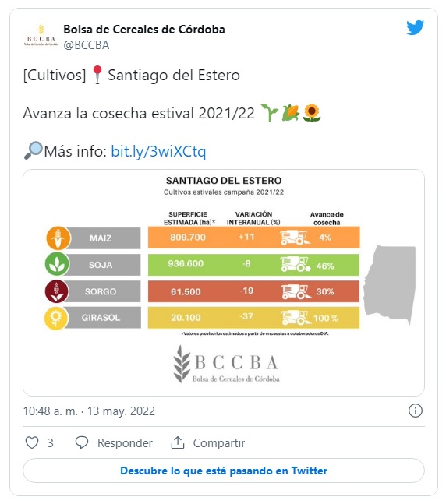This screenshot has width=446, height=504.
Task: Open tweet info circle icon
Action: click(415, 411)
